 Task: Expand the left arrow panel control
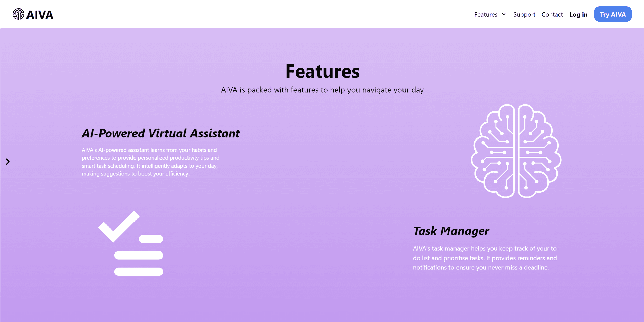click(x=8, y=162)
